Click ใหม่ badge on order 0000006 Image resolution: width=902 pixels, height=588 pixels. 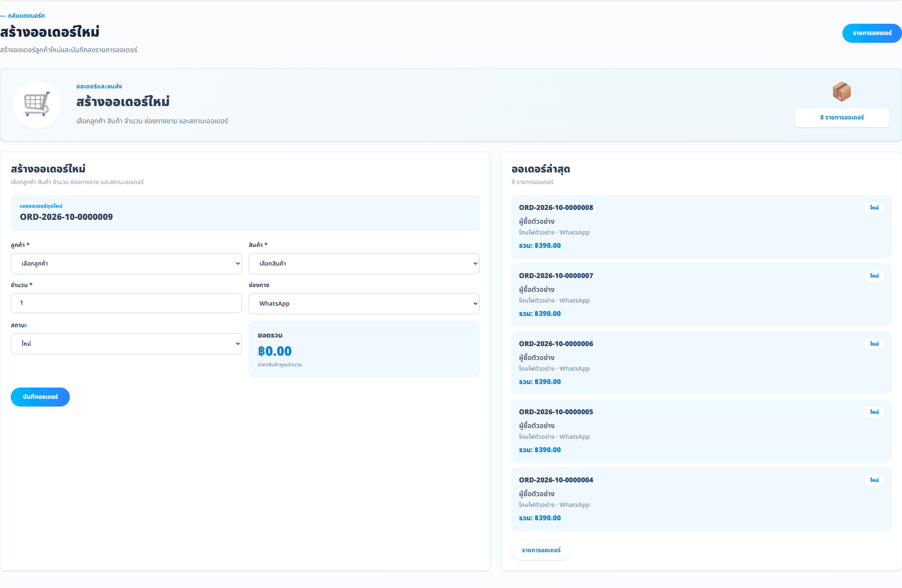874,344
